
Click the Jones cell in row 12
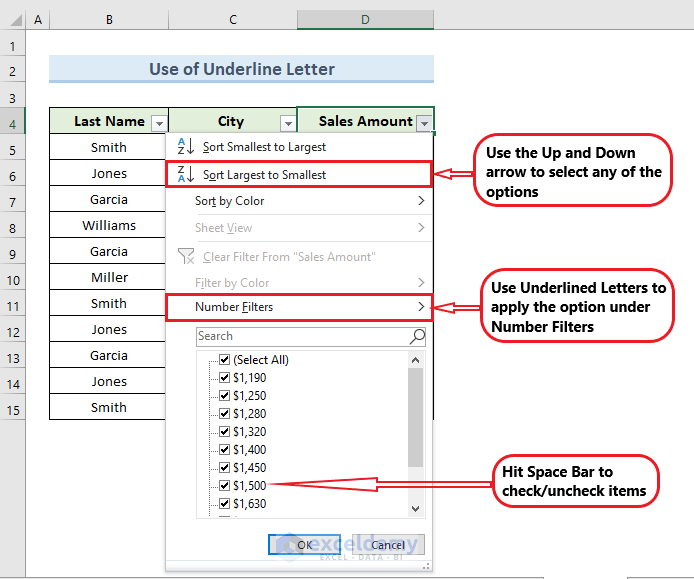coord(109,330)
